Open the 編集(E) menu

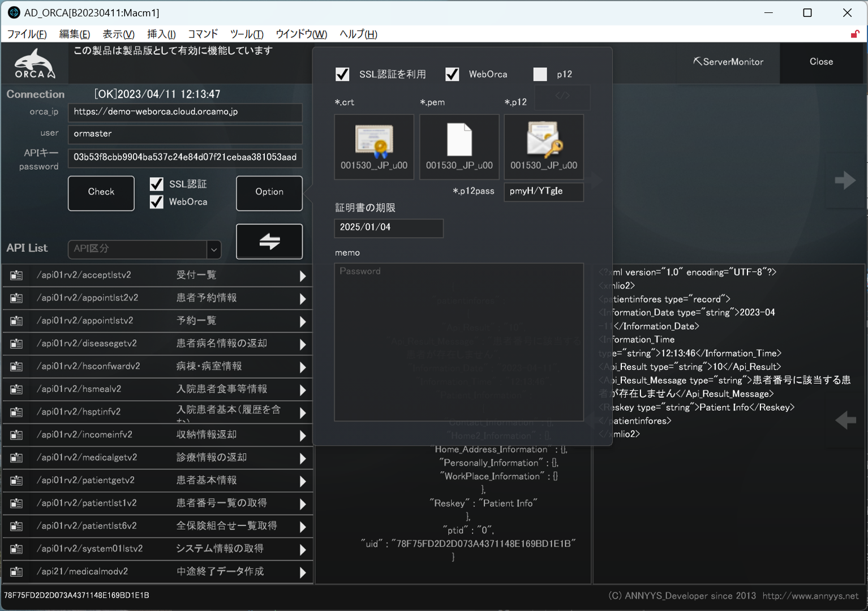pyautogui.click(x=75, y=34)
